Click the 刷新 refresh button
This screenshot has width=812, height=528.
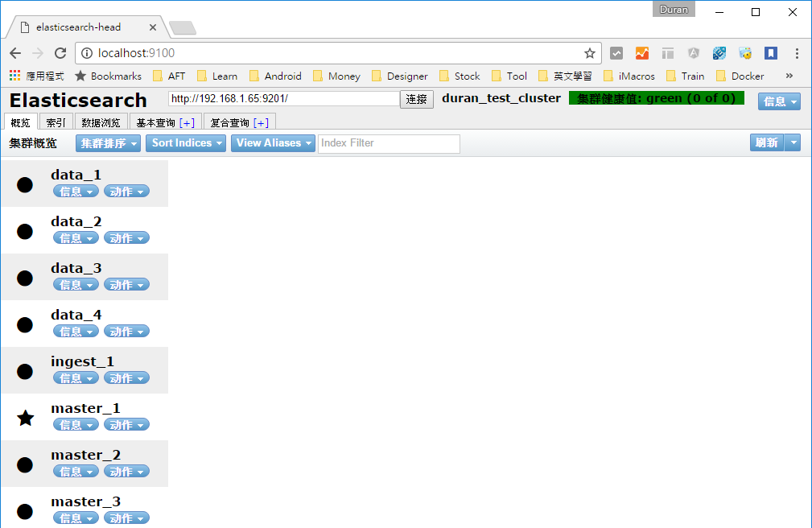point(766,142)
